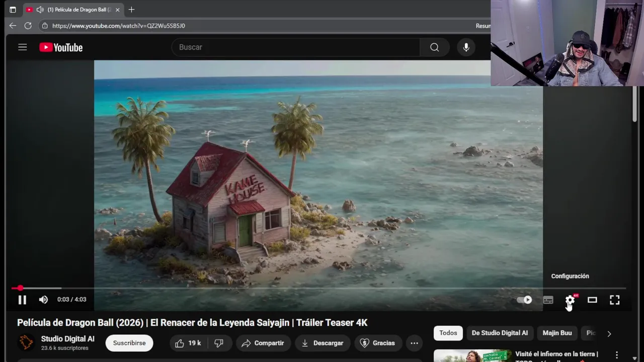Select the De Studio Digital AI chip

(500, 333)
